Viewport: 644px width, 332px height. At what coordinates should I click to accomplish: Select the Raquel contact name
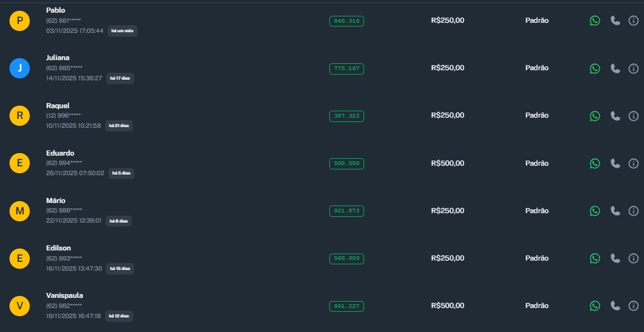click(58, 106)
